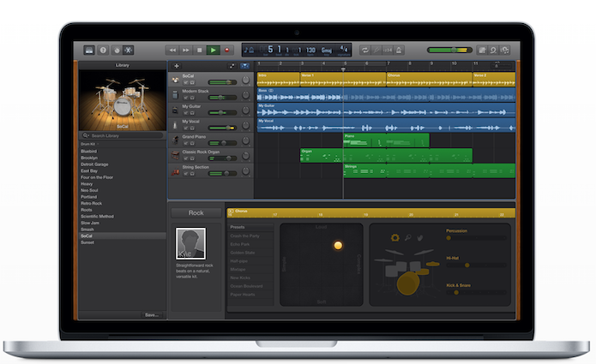
Task: Select Detroit Garage drum kit
Action: 94,164
